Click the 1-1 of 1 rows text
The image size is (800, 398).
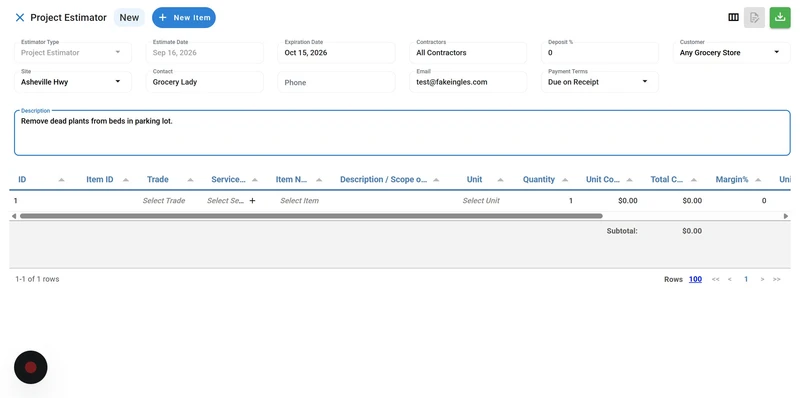coord(37,279)
